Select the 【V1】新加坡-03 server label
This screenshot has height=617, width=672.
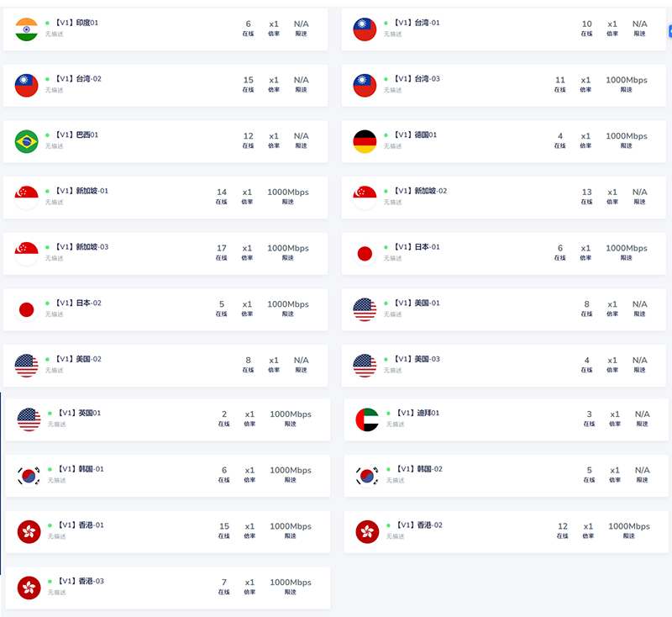pyautogui.click(x=81, y=246)
